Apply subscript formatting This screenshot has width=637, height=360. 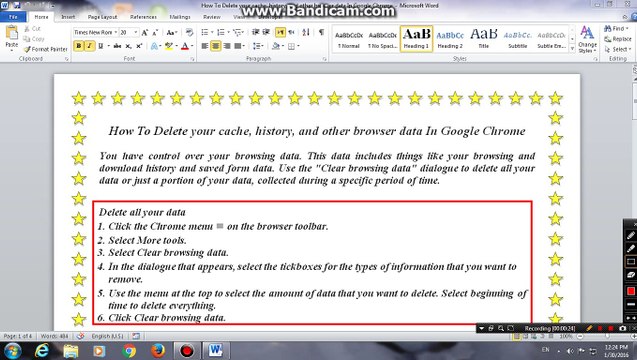(x=128, y=46)
